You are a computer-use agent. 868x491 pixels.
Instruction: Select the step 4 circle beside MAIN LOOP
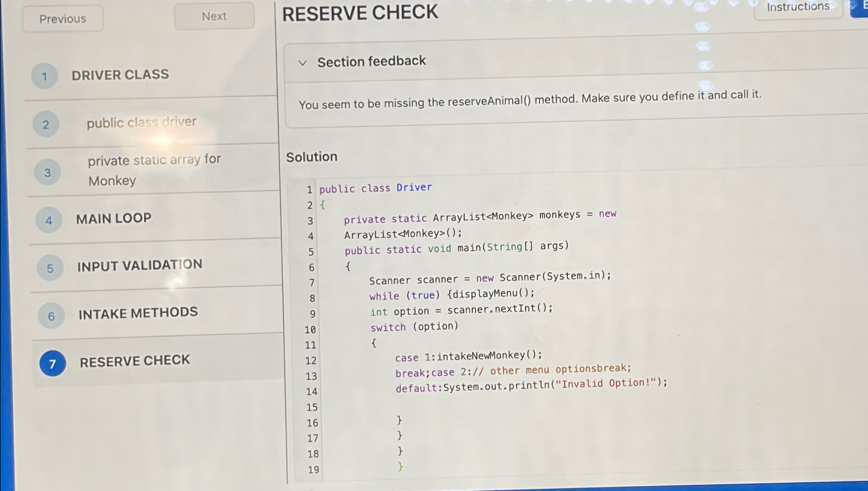pyautogui.click(x=48, y=220)
